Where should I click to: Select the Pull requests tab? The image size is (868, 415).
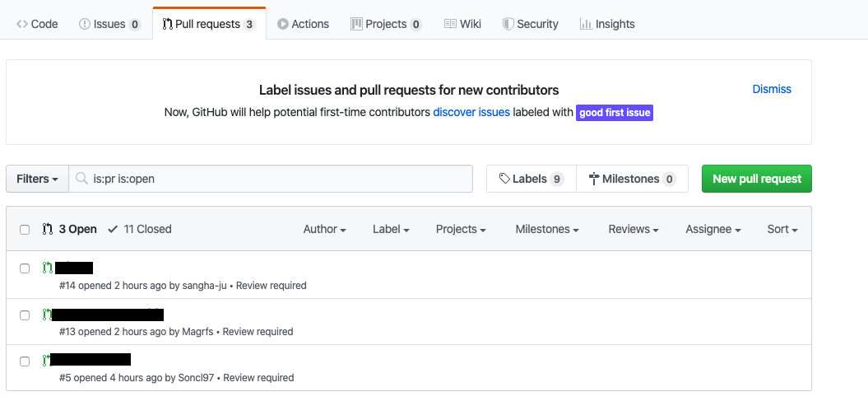coord(209,24)
